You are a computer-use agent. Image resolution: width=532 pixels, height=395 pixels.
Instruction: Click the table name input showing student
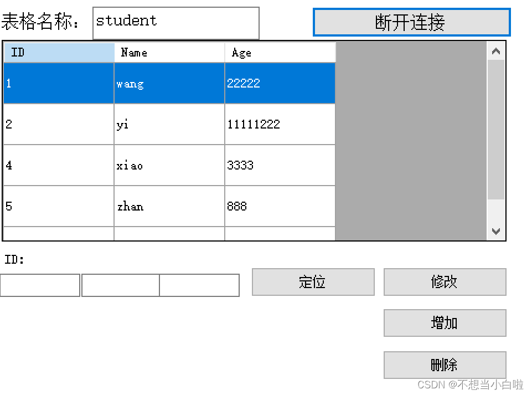coord(175,22)
